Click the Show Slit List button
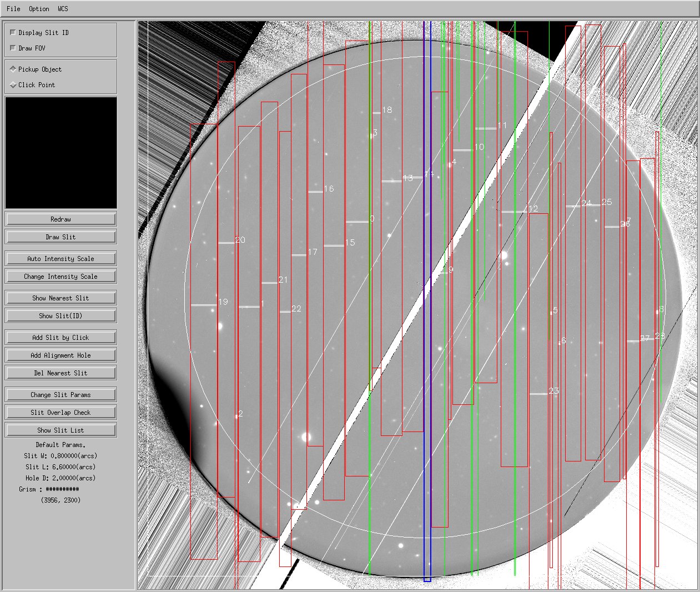Image resolution: width=700 pixels, height=592 pixels. click(x=61, y=430)
